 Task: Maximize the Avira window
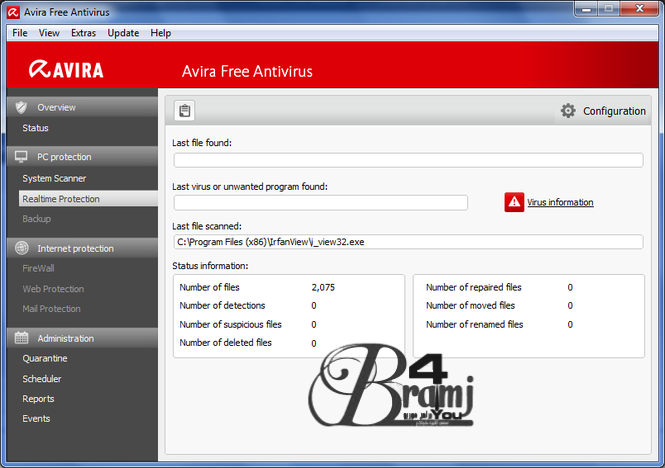click(x=609, y=9)
